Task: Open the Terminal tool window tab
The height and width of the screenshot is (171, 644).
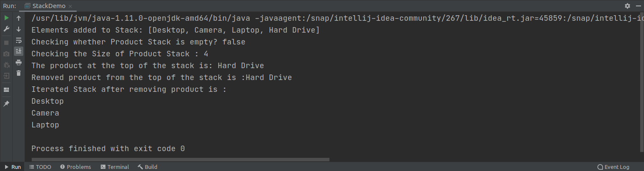Action: pyautogui.click(x=115, y=167)
